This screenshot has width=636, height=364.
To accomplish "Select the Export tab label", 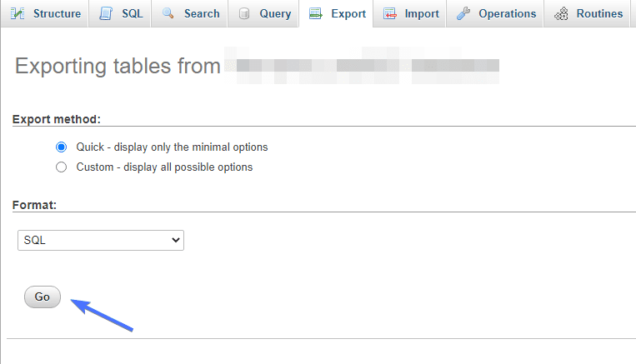I will pyautogui.click(x=348, y=14).
